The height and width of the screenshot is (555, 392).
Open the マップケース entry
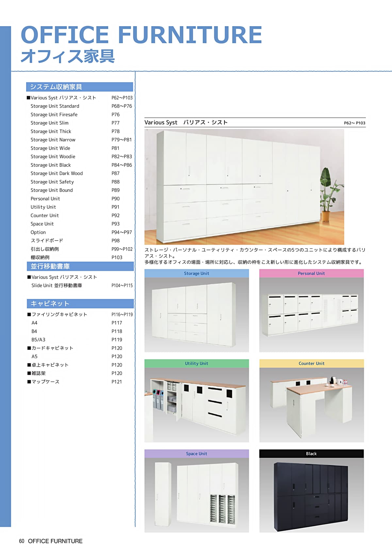point(45,382)
